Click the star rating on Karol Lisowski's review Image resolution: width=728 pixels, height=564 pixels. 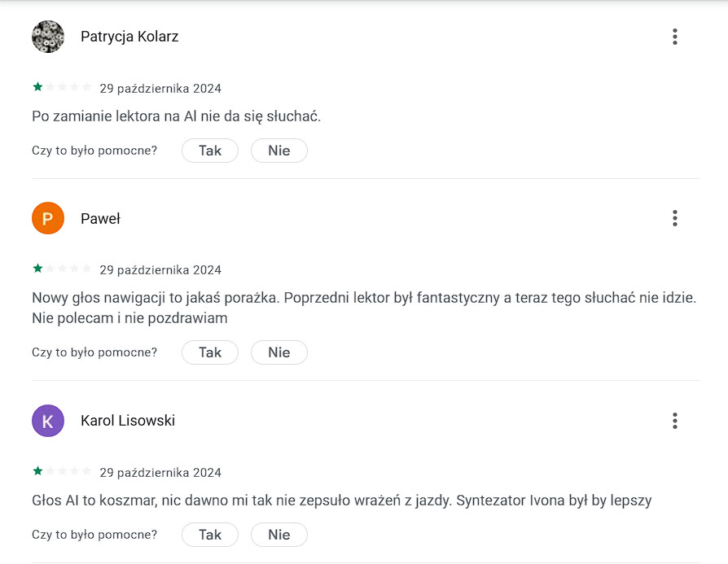pyautogui.click(x=61, y=471)
